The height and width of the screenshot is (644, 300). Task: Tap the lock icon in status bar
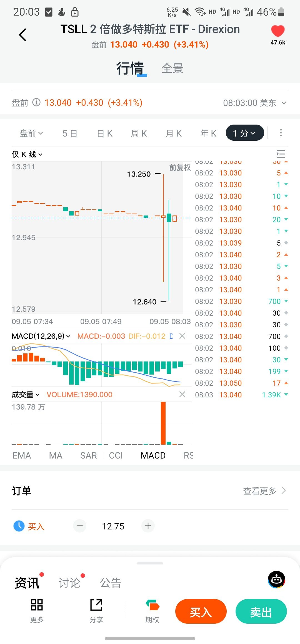75,12
